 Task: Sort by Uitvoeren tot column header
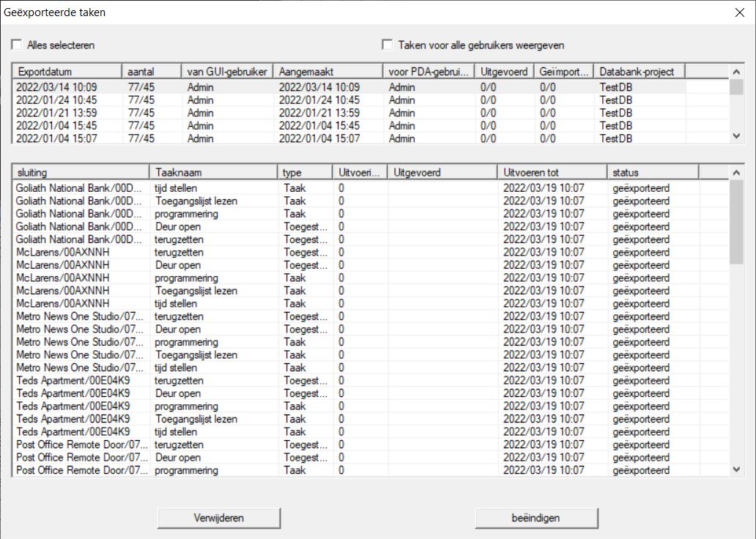(x=552, y=172)
